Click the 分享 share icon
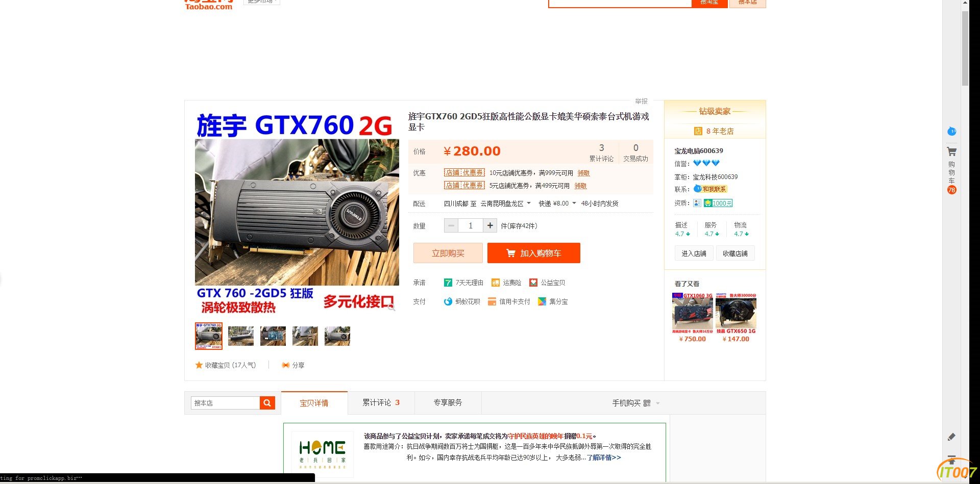The height and width of the screenshot is (484, 980). click(x=286, y=365)
